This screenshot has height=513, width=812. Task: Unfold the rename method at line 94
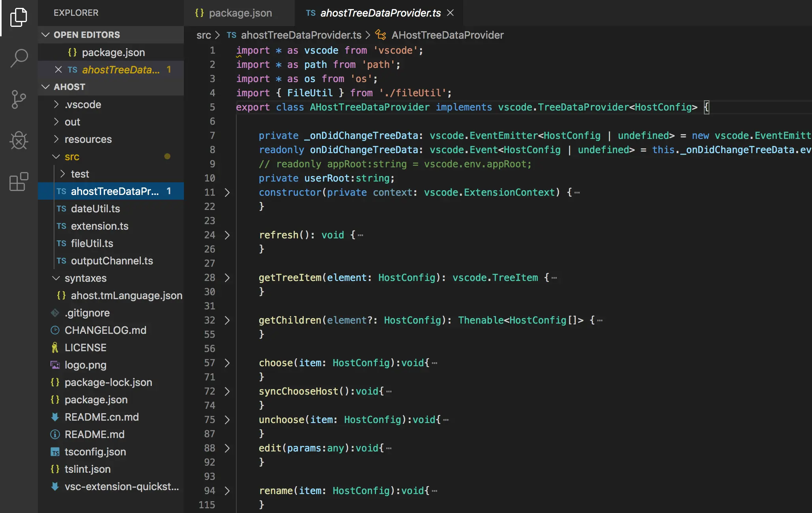tap(227, 491)
